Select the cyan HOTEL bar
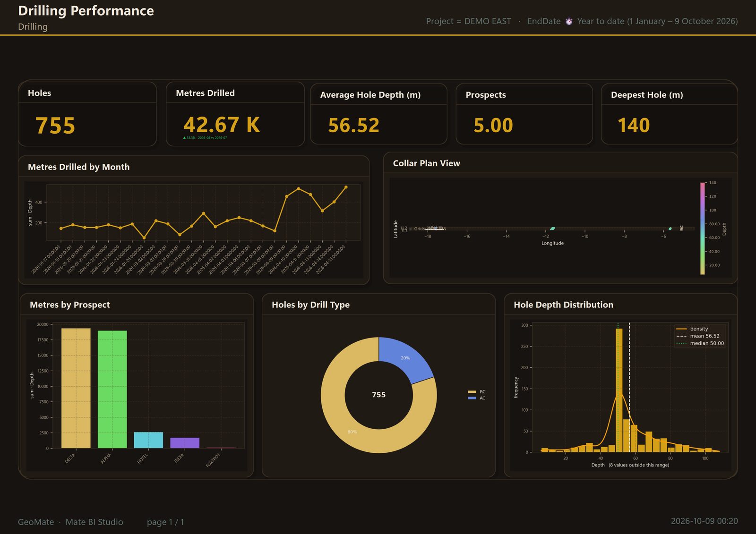This screenshot has height=534, width=756. [x=148, y=440]
